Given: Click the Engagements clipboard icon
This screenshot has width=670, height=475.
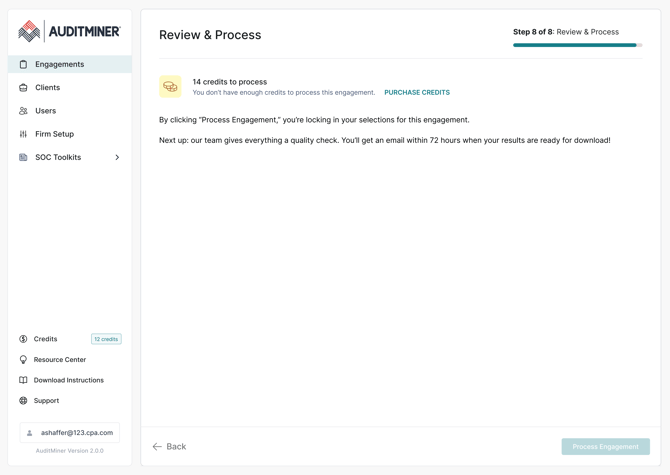Looking at the screenshot, I should (24, 64).
